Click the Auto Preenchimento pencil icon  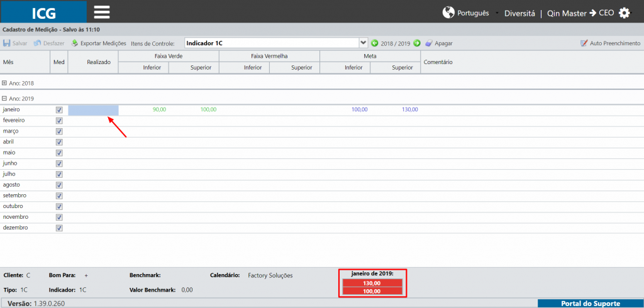(584, 43)
